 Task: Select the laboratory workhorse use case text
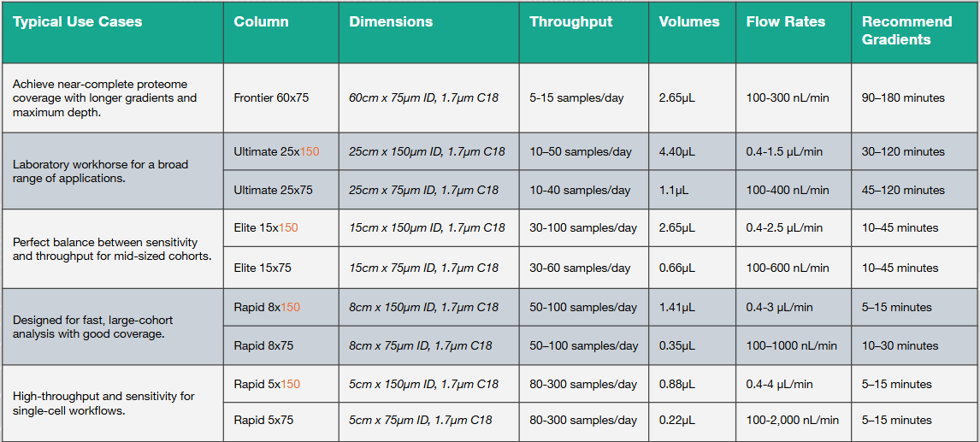pyautogui.click(x=101, y=171)
